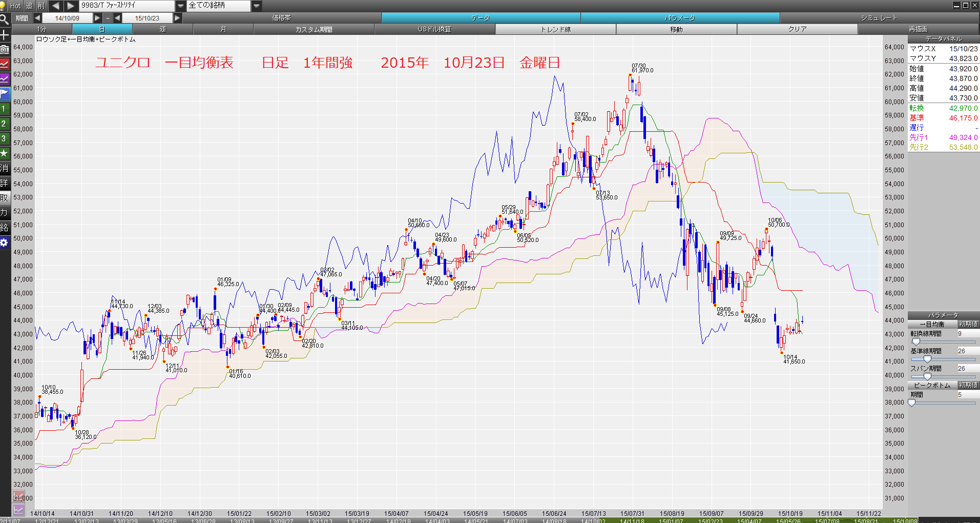This screenshot has height=523, width=980.
Task: Click the ピークボトム 期間 slider handle
Action: point(912,403)
